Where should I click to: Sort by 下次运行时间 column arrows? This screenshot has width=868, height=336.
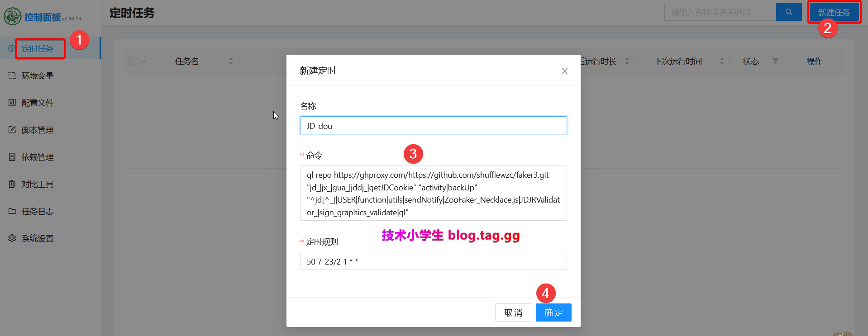coord(721,61)
